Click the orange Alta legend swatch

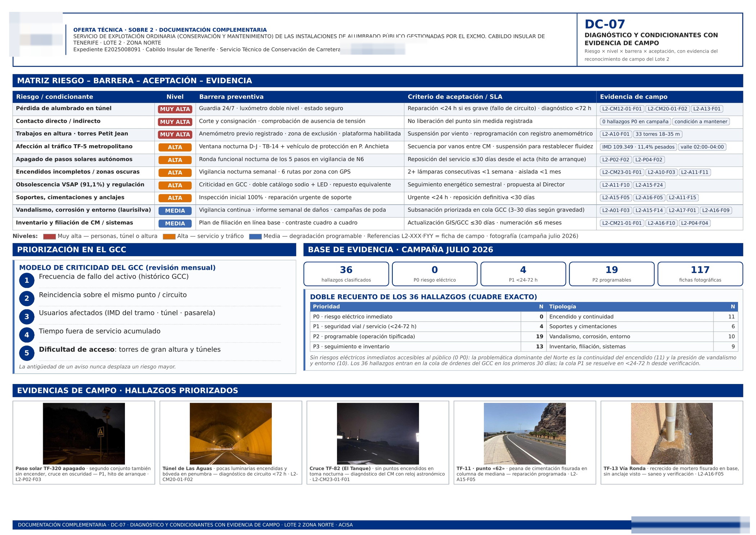pos(169,237)
